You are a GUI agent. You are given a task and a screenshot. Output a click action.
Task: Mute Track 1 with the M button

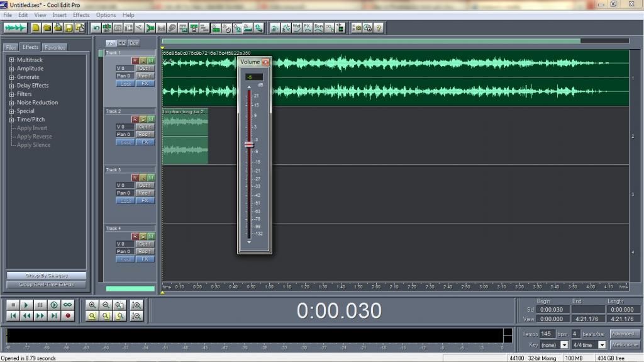pyautogui.click(x=151, y=60)
